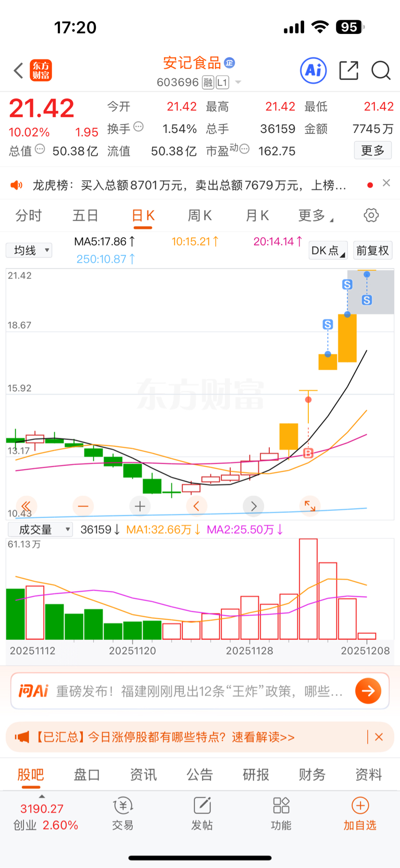Image resolution: width=400 pixels, height=868 pixels.
Task: Move chart right with right chevron
Action: [254, 506]
